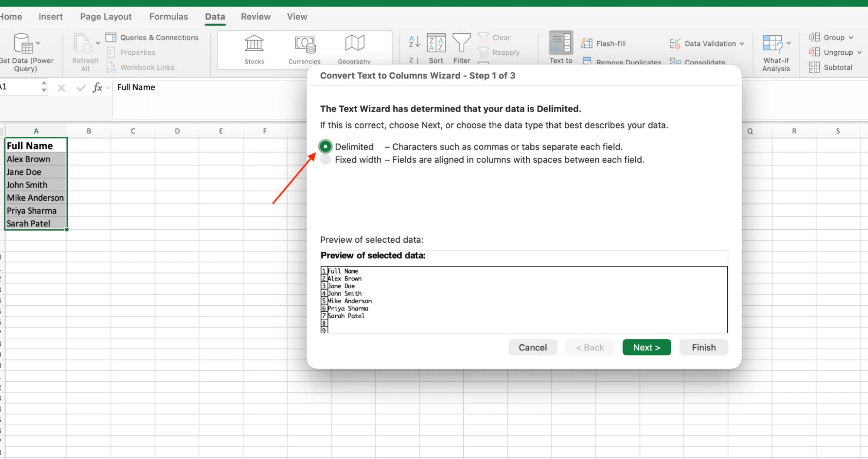The height and width of the screenshot is (459, 868).
Task: Switch to the Insert tab
Action: 50,17
